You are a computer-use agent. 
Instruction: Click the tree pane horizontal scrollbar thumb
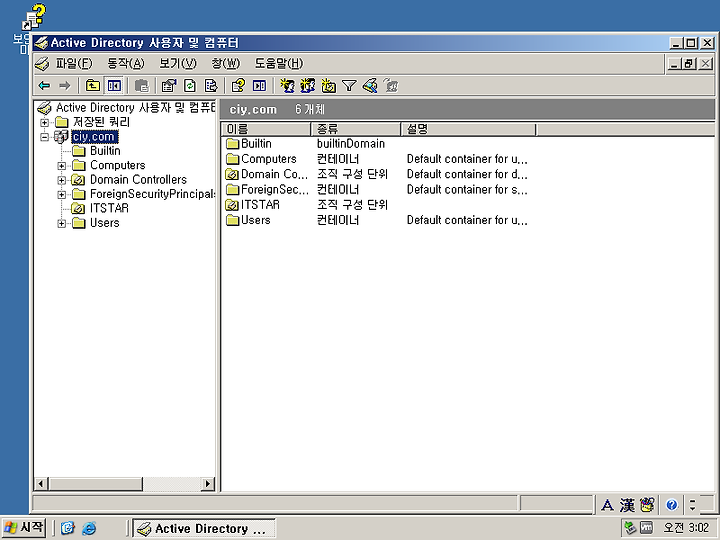(x=95, y=484)
